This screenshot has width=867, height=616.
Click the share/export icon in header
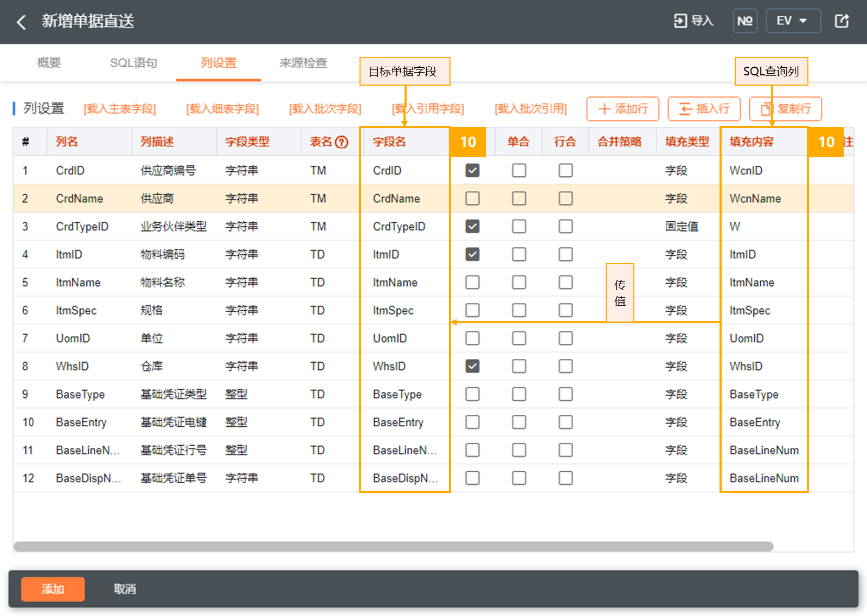[x=842, y=21]
